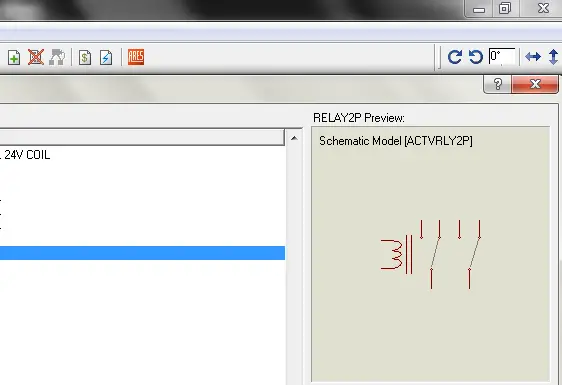Click the results list column header
The height and width of the screenshot is (385, 562).
(142, 137)
